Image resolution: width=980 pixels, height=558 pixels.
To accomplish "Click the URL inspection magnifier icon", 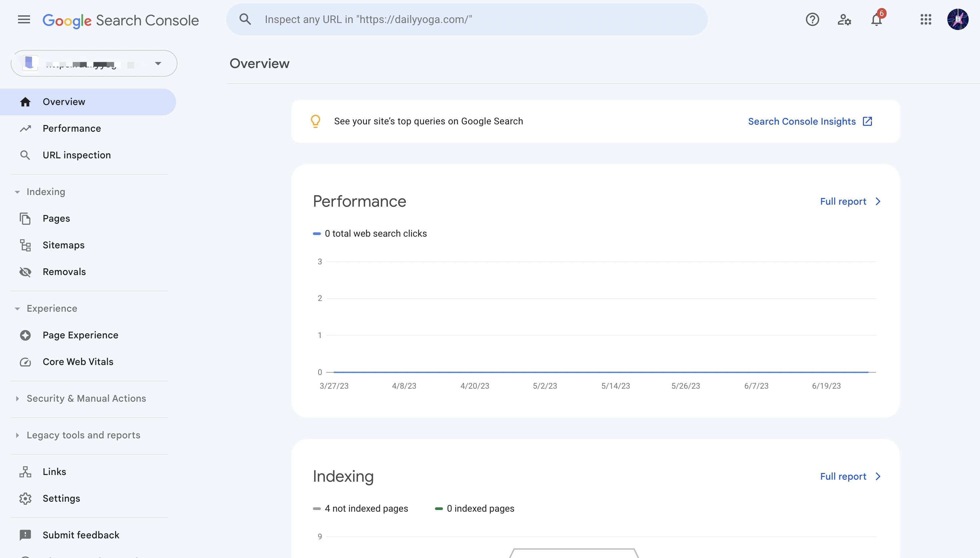I will (x=25, y=155).
